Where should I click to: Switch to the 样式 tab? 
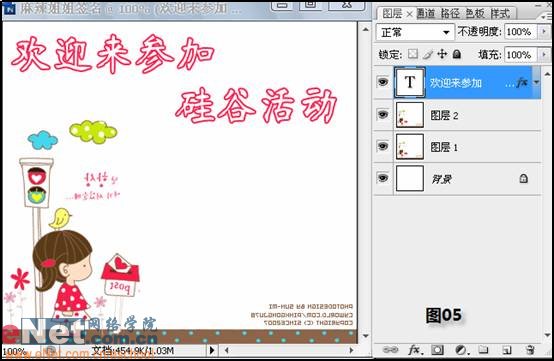[x=500, y=14]
